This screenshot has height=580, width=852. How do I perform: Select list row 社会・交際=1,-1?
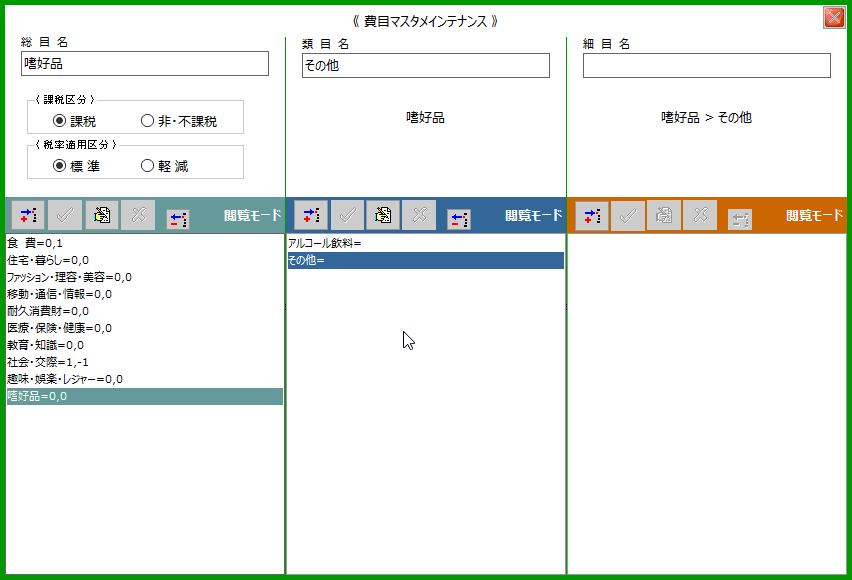click(145, 362)
